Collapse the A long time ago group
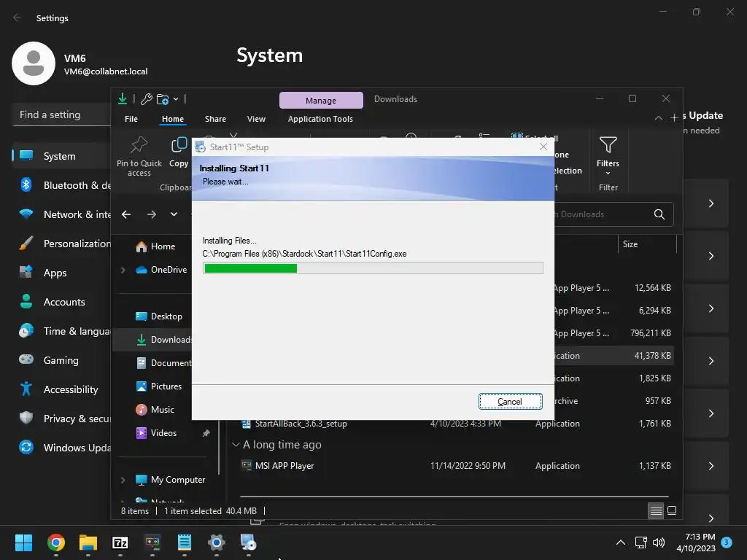The height and width of the screenshot is (560, 747). click(x=236, y=445)
